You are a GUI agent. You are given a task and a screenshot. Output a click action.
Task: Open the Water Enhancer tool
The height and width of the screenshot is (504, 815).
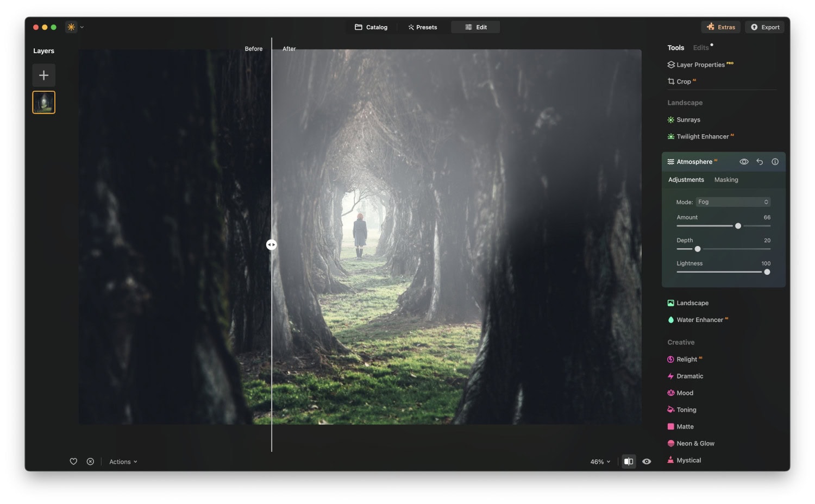(700, 320)
